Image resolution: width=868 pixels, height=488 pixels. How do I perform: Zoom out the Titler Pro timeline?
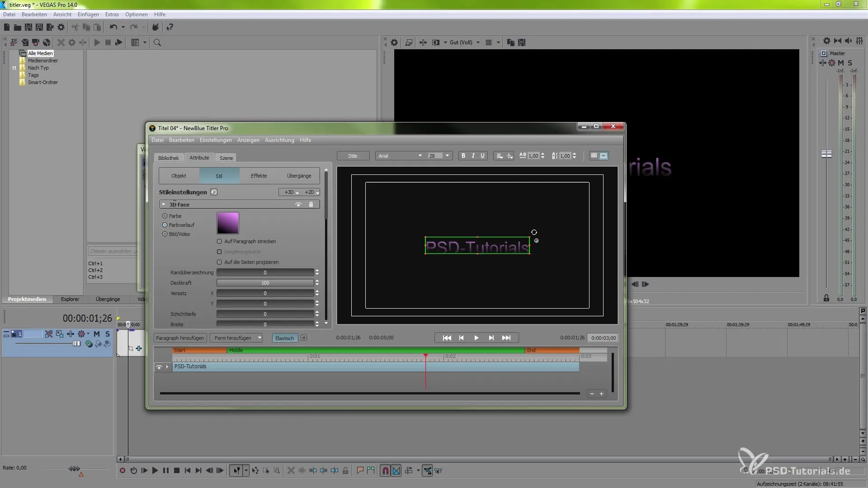tap(592, 394)
